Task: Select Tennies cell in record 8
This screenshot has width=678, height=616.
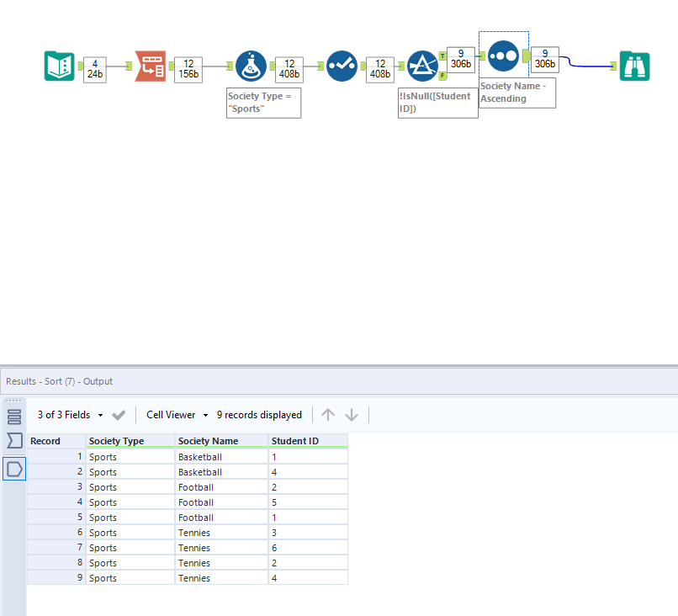Action: (221, 563)
